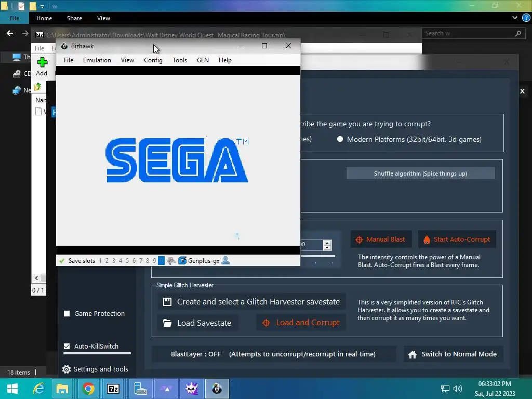Click the green checkmark status icon in Bizhawk

[x=62, y=261]
